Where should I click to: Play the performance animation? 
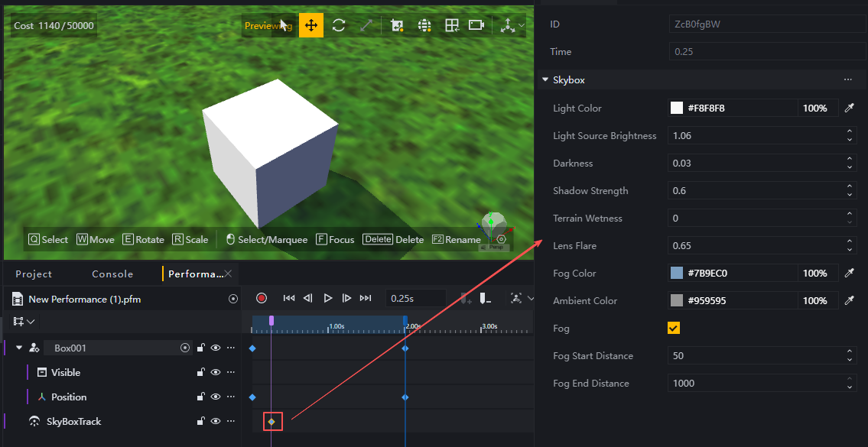327,298
